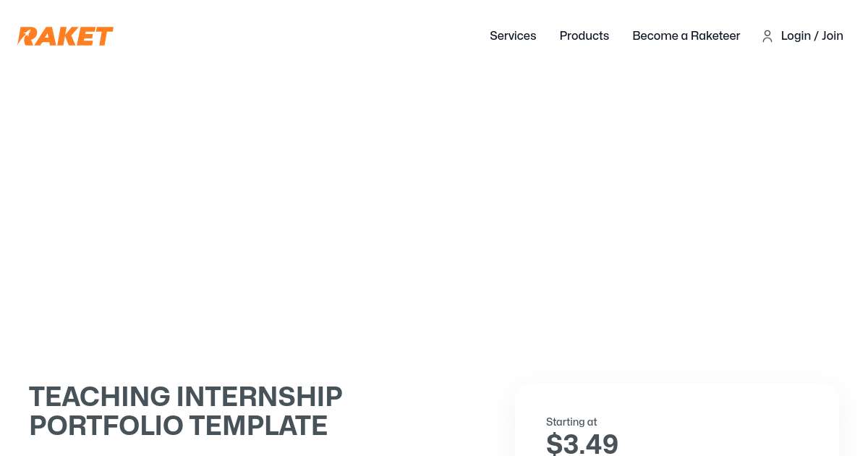Image resolution: width=868 pixels, height=456 pixels.
Task: Click the dollar sign in the price
Action: [554, 444]
